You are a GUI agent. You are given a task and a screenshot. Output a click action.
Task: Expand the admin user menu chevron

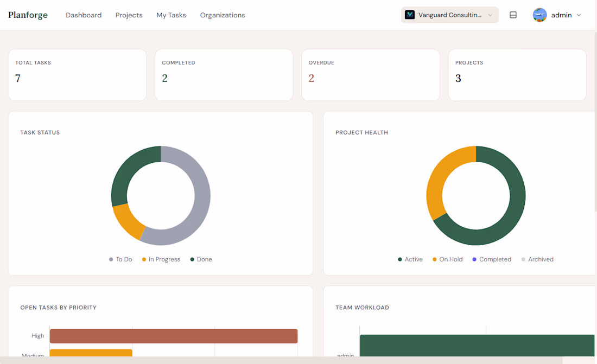point(579,15)
